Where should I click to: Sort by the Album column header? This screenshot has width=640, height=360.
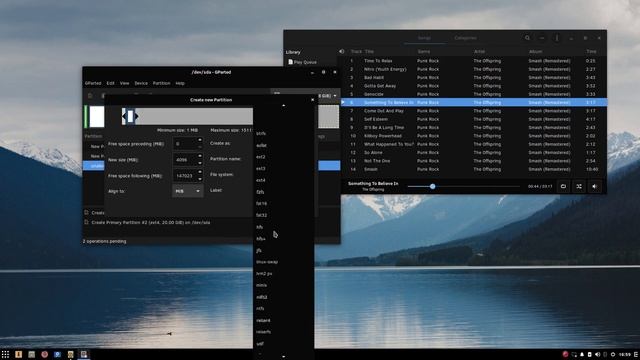(x=536, y=51)
